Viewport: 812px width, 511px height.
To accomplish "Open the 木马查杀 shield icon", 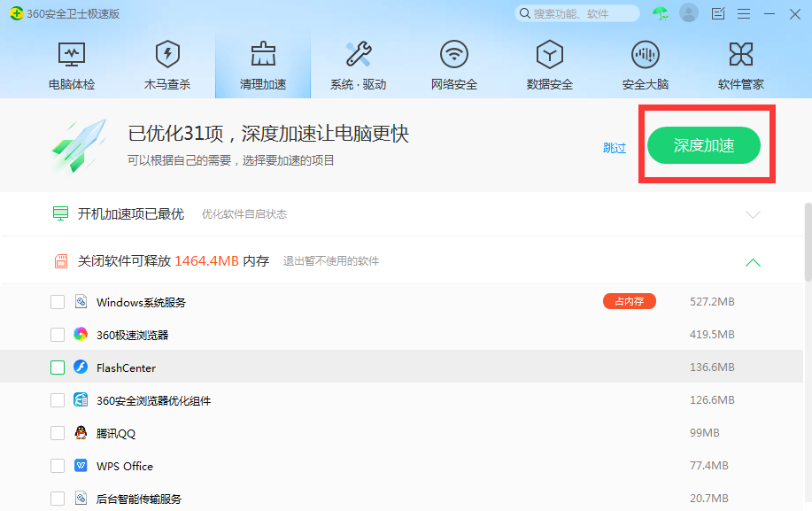I will 167,54.
